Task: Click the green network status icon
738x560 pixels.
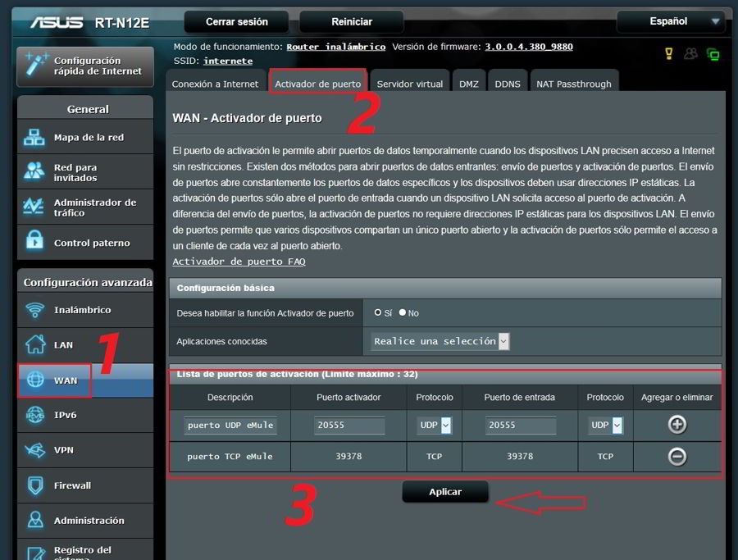Action: pyautogui.click(x=713, y=54)
